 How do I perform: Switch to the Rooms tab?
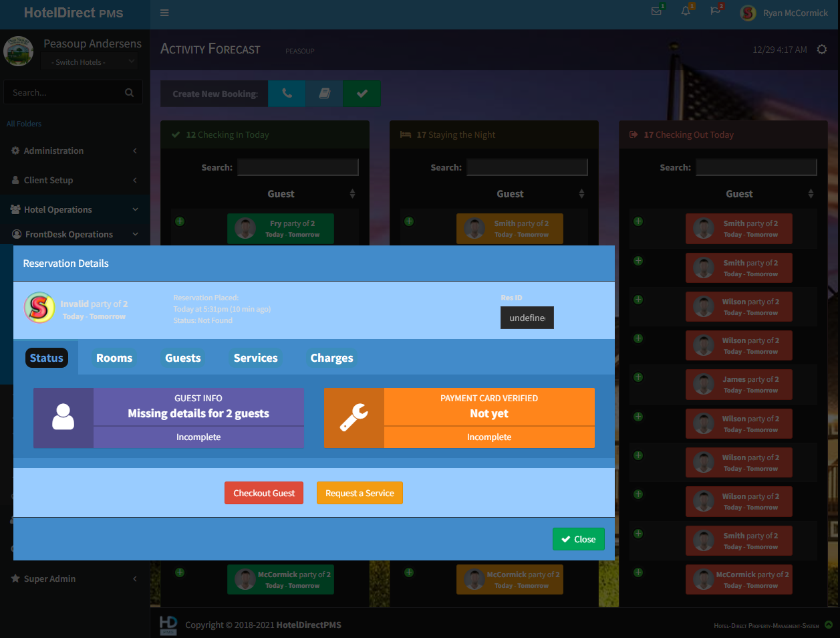(114, 358)
